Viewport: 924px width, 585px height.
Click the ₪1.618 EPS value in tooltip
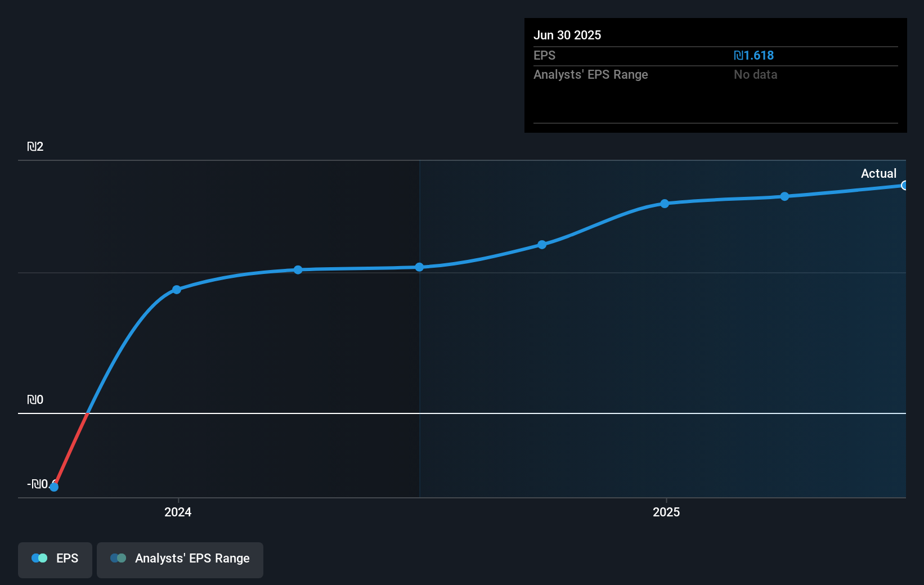753,56
